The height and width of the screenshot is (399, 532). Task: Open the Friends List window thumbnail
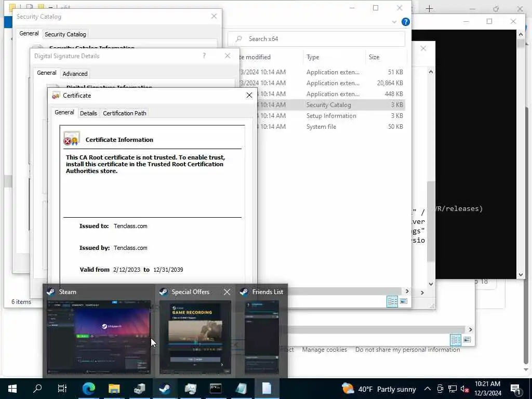coord(262,337)
